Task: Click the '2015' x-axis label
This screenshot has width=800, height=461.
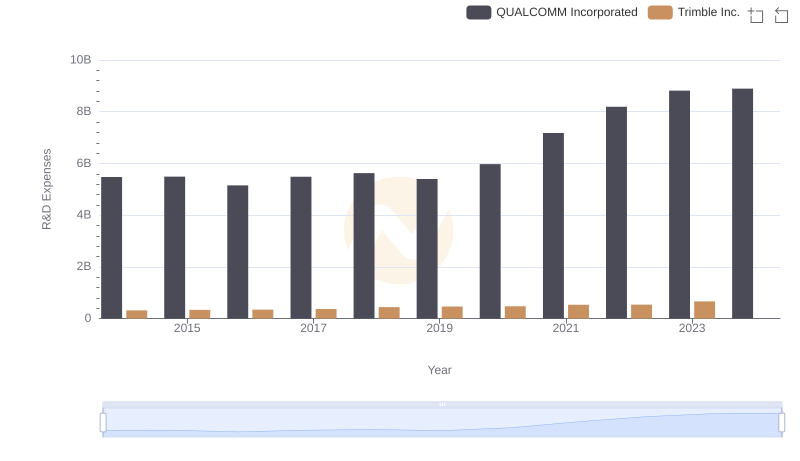Action: click(187, 328)
